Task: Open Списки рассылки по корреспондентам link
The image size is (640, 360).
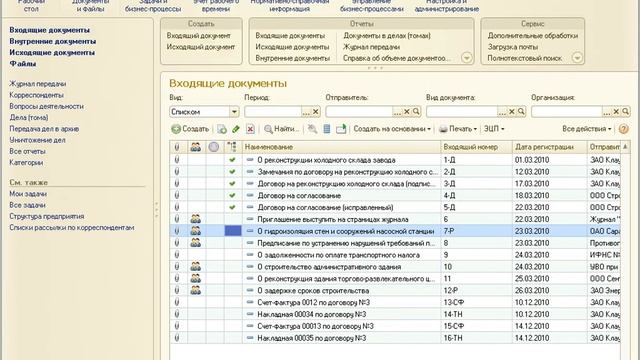Action: coord(71,228)
